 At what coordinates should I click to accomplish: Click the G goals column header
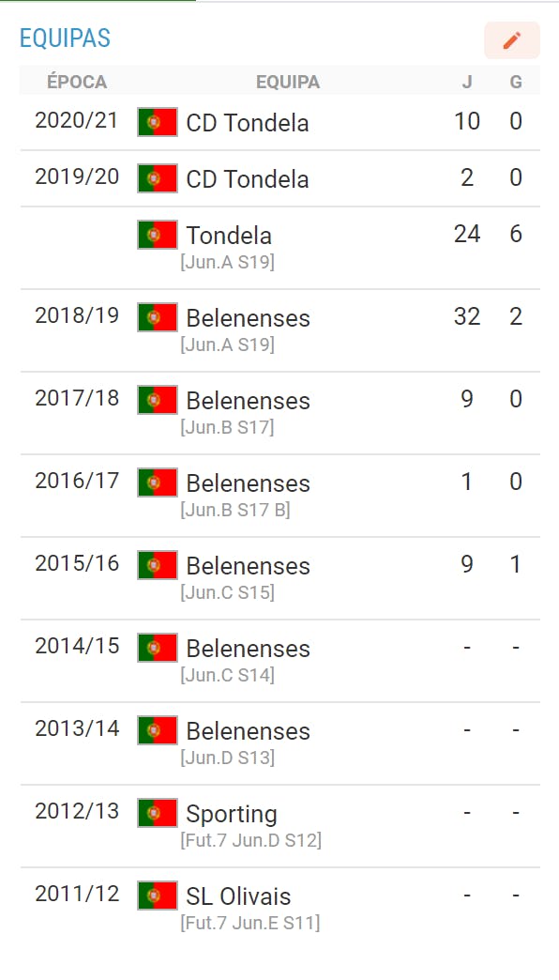tap(516, 82)
